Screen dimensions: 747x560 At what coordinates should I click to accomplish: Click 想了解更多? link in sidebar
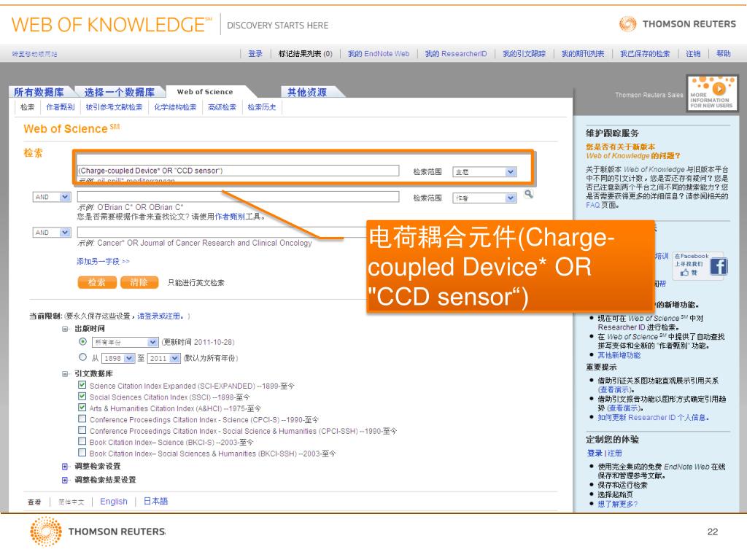click(617, 503)
